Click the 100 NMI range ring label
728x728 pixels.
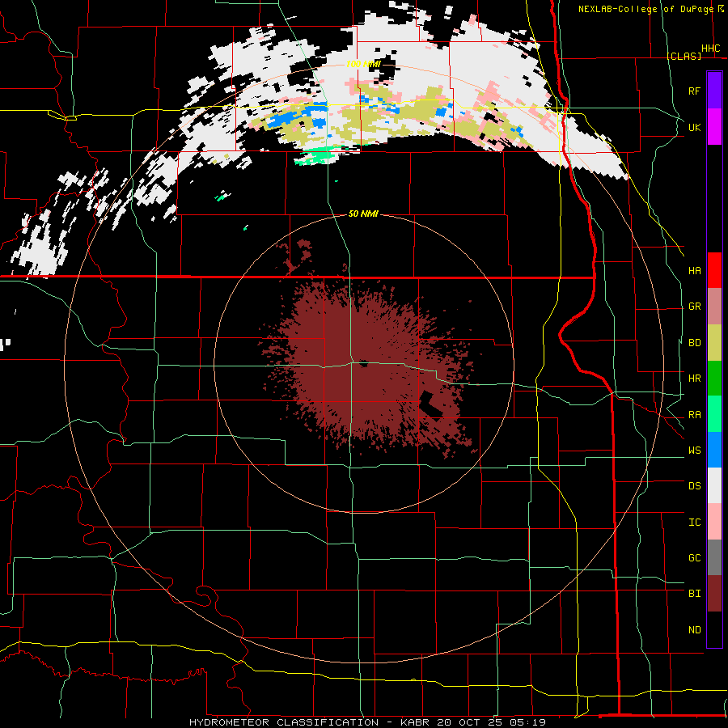pyautogui.click(x=363, y=64)
